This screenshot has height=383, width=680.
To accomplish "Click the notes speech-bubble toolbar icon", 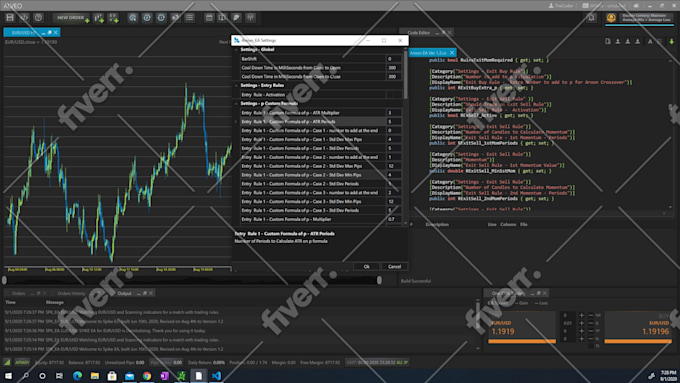I will click(x=236, y=18).
